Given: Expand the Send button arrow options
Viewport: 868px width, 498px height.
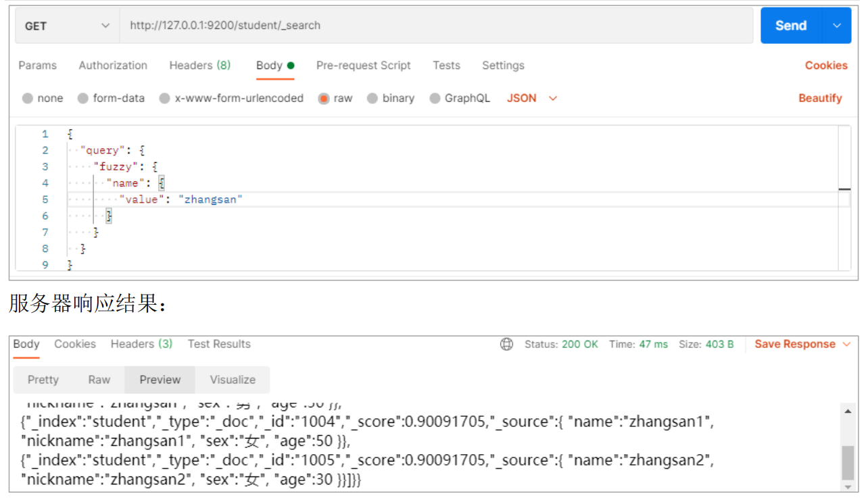Looking at the screenshot, I should (837, 26).
